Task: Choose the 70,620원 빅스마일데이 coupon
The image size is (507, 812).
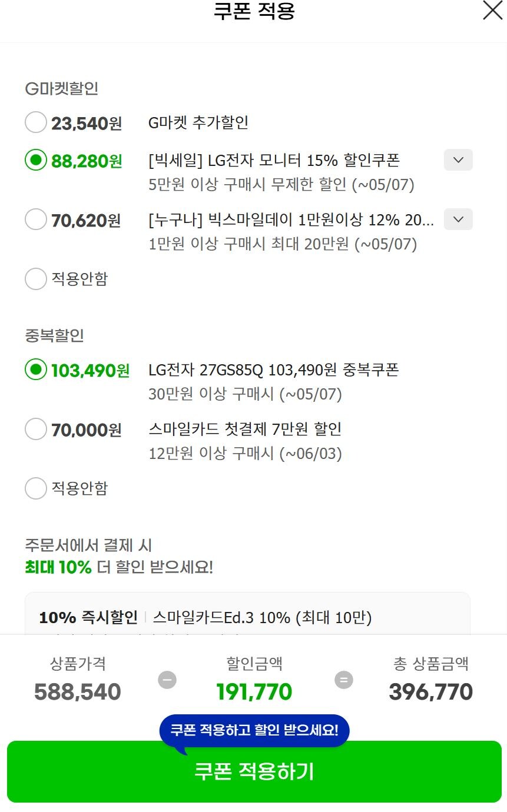Action: click(36, 219)
